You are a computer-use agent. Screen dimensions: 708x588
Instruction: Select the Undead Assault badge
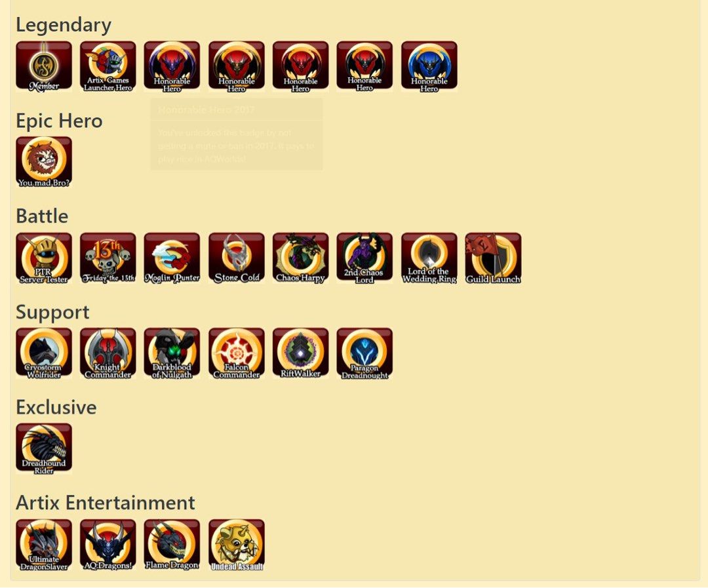[x=237, y=545]
